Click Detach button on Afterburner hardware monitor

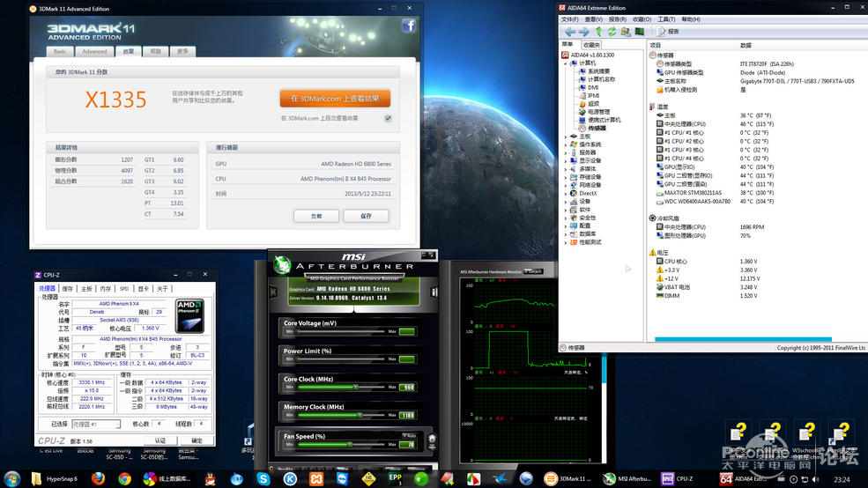[x=534, y=271]
